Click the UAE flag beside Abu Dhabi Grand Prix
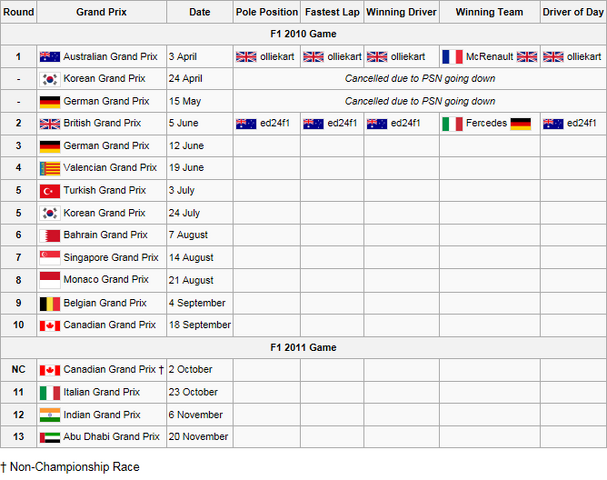Viewport: 607px width, 480px height. tap(50, 437)
